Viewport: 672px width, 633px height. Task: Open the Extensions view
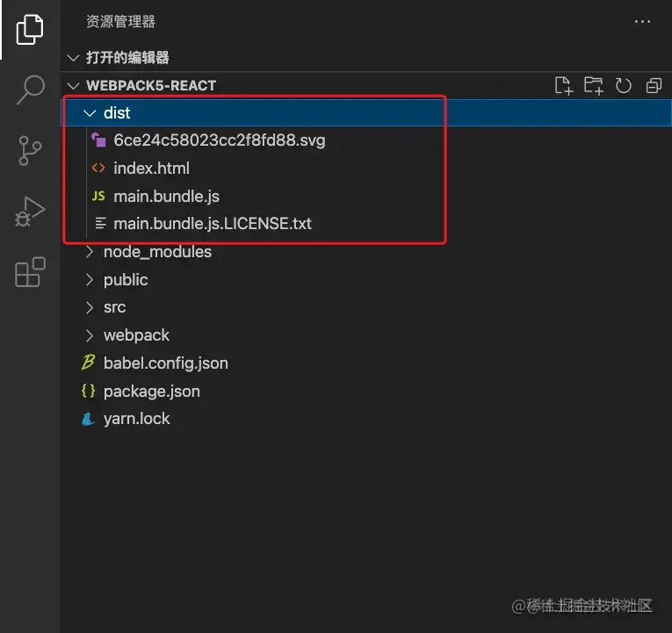pyautogui.click(x=30, y=272)
